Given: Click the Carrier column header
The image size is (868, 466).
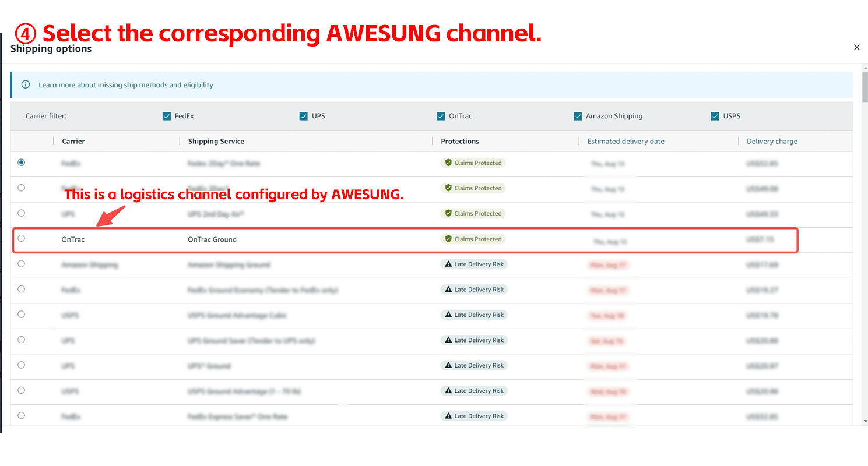Looking at the screenshot, I should coord(73,141).
